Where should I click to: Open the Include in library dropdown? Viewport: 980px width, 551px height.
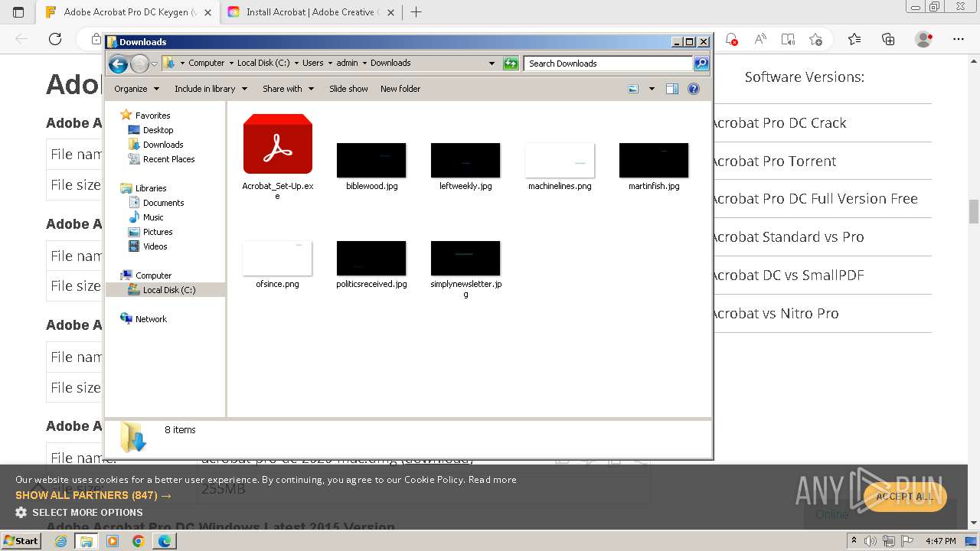click(211, 89)
